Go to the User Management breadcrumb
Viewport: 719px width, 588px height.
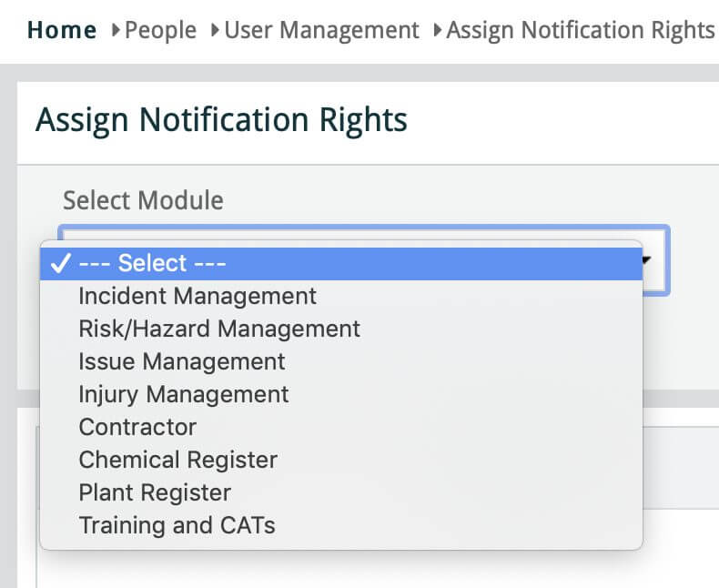tap(321, 30)
